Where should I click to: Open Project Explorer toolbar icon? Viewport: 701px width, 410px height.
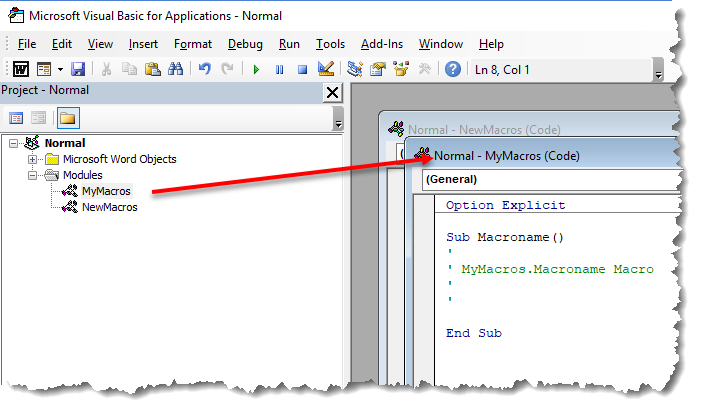[x=355, y=69]
